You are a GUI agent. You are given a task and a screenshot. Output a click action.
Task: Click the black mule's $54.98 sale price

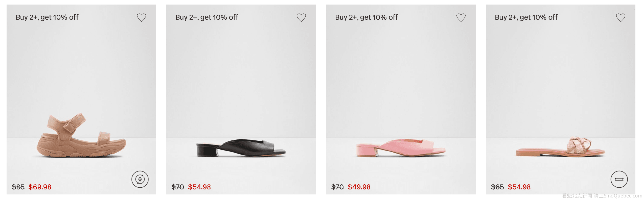pos(199,187)
